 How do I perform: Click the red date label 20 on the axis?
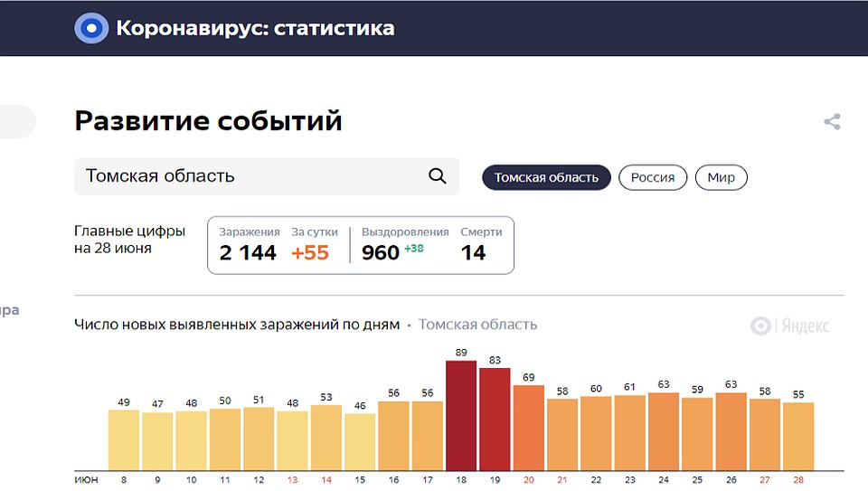(529, 480)
